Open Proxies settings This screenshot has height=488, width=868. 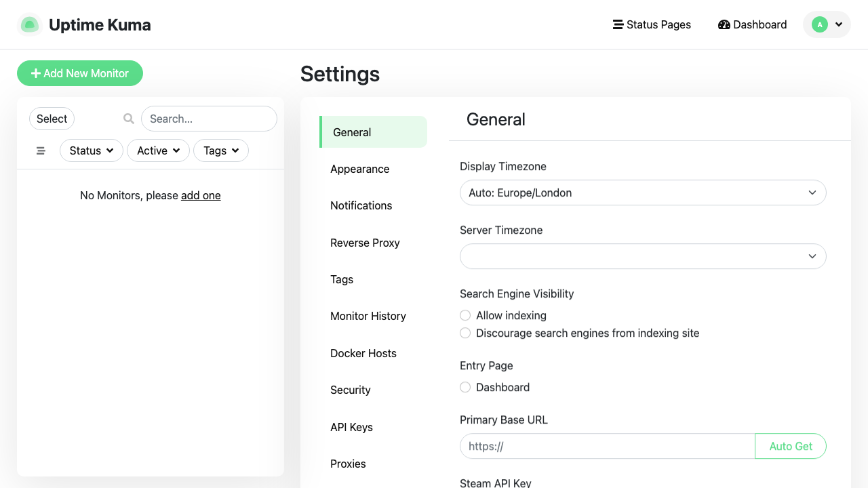pyautogui.click(x=373, y=464)
